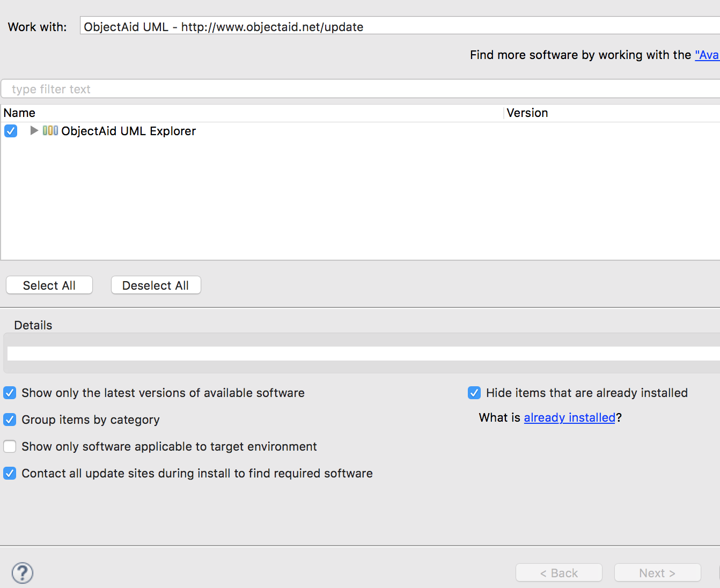Uncheck the ObjectAid UML Explorer checkbox
Viewport: 720px width, 588px height.
click(11, 131)
